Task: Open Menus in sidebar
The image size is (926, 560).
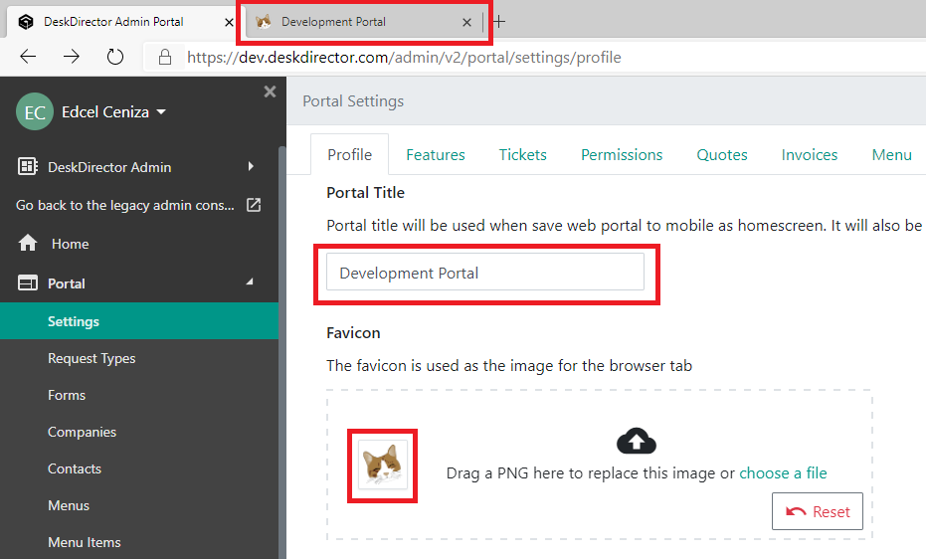Action: click(69, 505)
